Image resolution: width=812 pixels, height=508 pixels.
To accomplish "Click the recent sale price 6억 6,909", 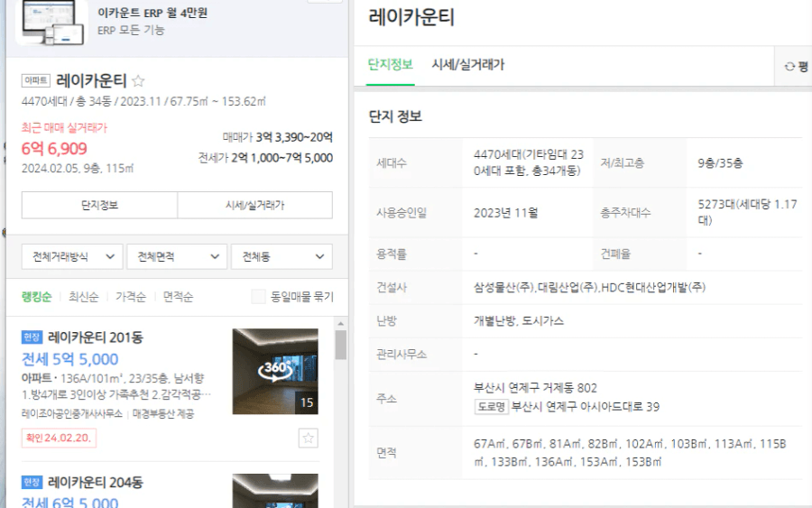I will pos(54,149).
